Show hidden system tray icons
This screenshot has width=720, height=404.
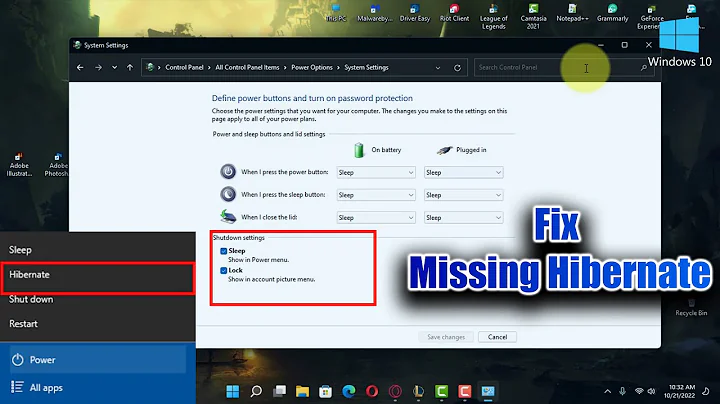coord(608,391)
